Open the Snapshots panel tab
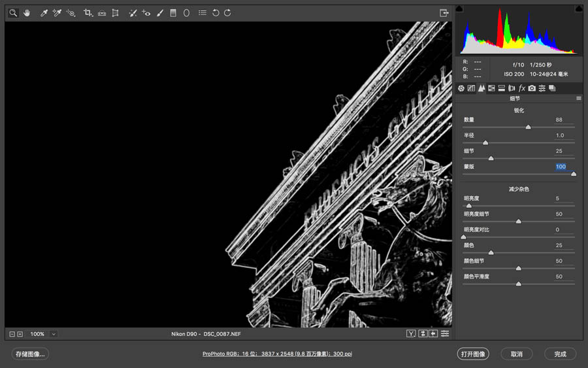 pos(552,88)
